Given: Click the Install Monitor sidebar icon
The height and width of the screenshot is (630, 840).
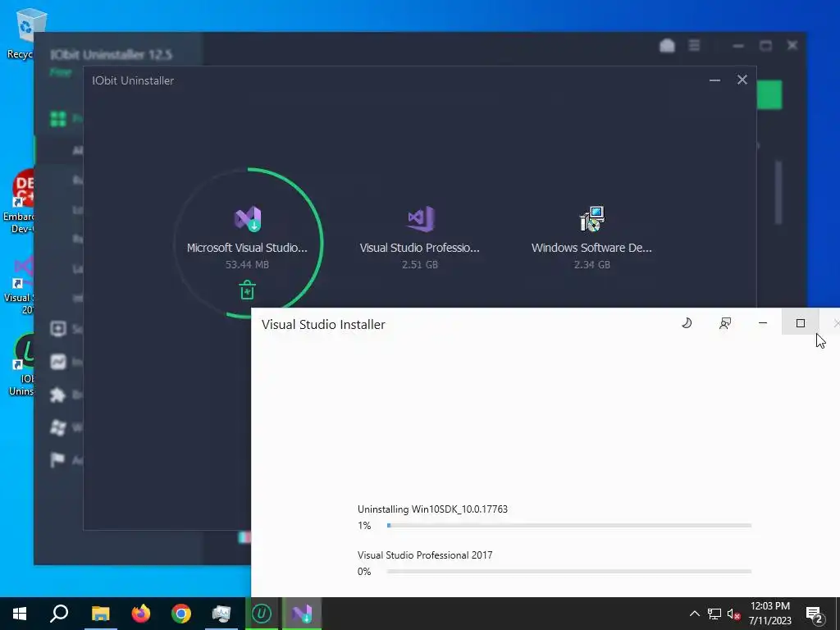Looking at the screenshot, I should pyautogui.click(x=58, y=362).
